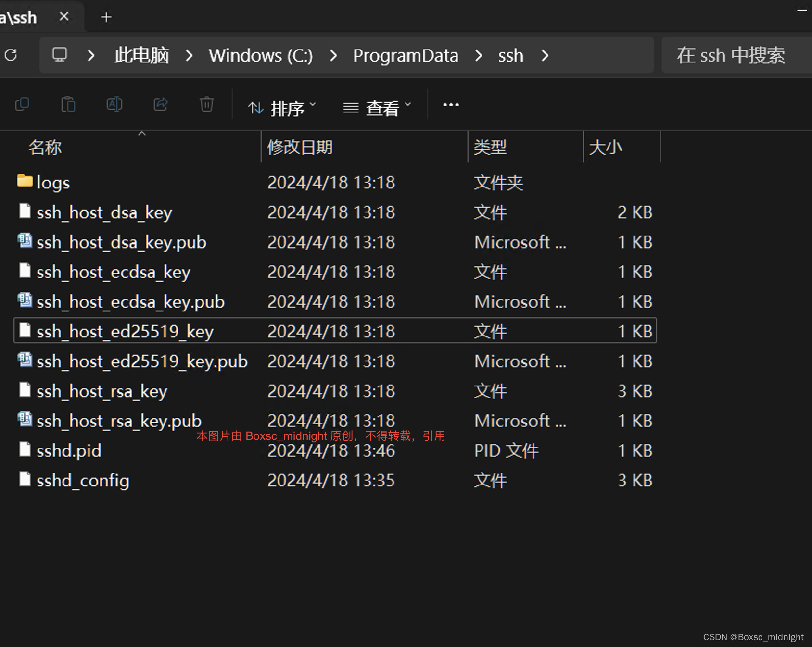
Task: Click the 在 ssh 中搜索 search box
Action: coord(736,55)
